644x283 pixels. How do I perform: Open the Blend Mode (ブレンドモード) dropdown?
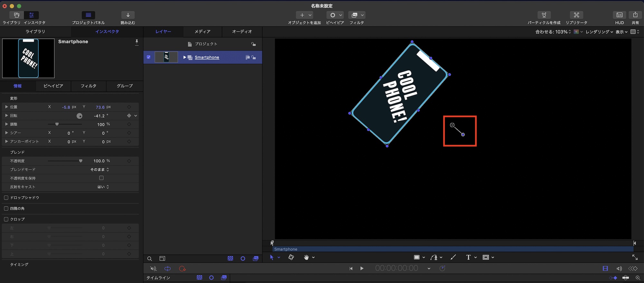click(99, 170)
